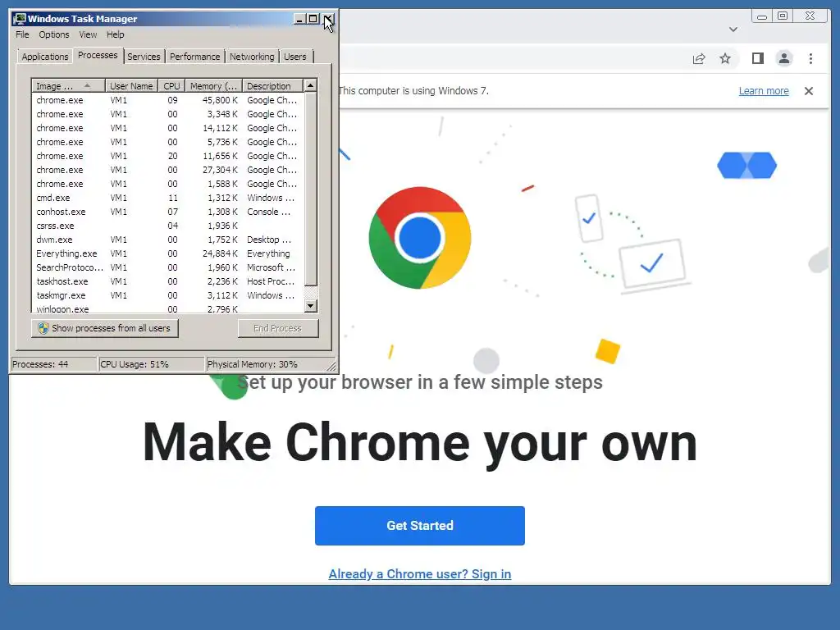The image size is (840, 630).
Task: Select the taskmgr.exe process row
Action: point(167,295)
